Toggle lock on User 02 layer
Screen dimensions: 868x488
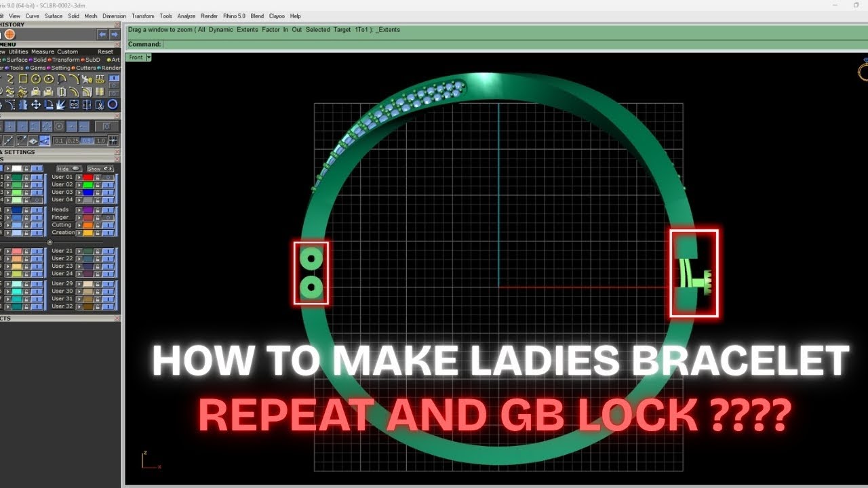98,185
